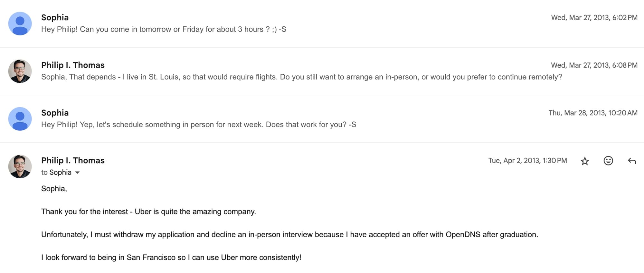The height and width of the screenshot is (273, 644).
Task: Click Sophia's avatar on the 6:02 PM message
Action: click(20, 24)
